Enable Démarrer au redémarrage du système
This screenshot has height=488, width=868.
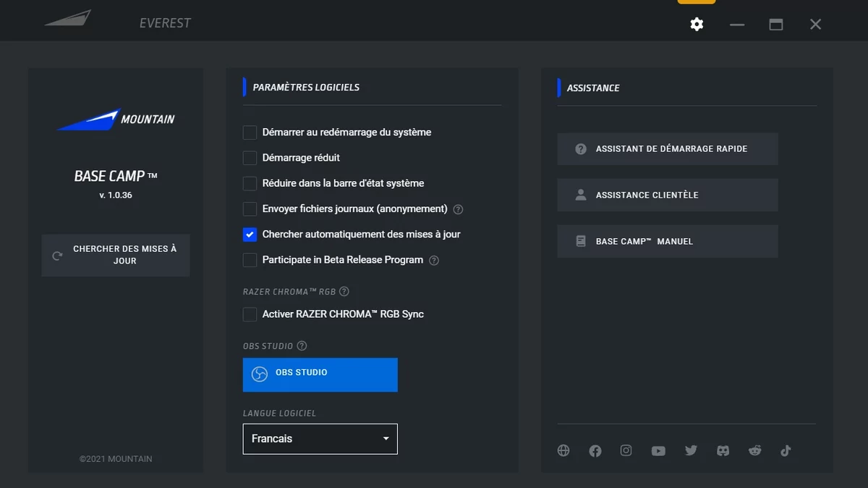click(250, 132)
